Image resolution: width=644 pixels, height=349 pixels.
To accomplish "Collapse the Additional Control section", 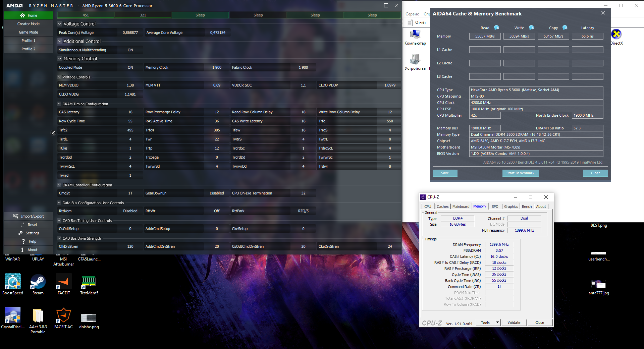I will point(60,41).
